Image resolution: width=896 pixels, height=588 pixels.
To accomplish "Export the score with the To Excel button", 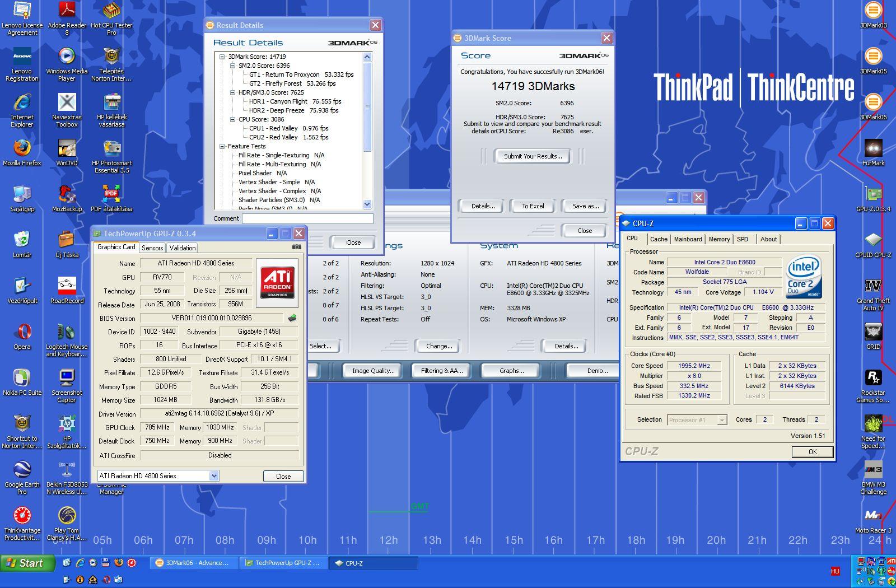I will (533, 206).
